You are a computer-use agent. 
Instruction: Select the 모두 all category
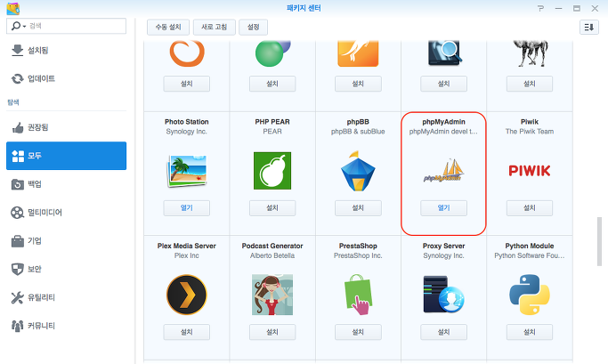(66, 156)
